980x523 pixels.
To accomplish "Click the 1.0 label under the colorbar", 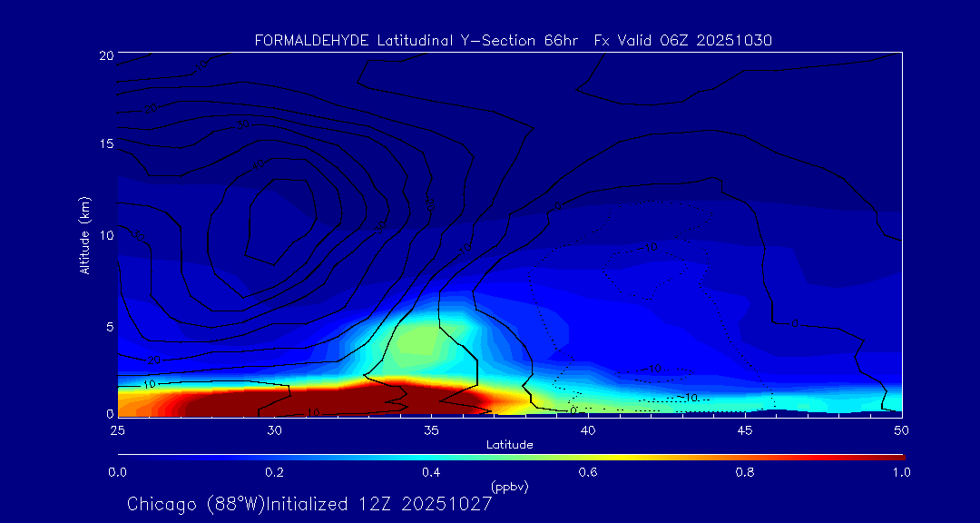I will (902, 472).
